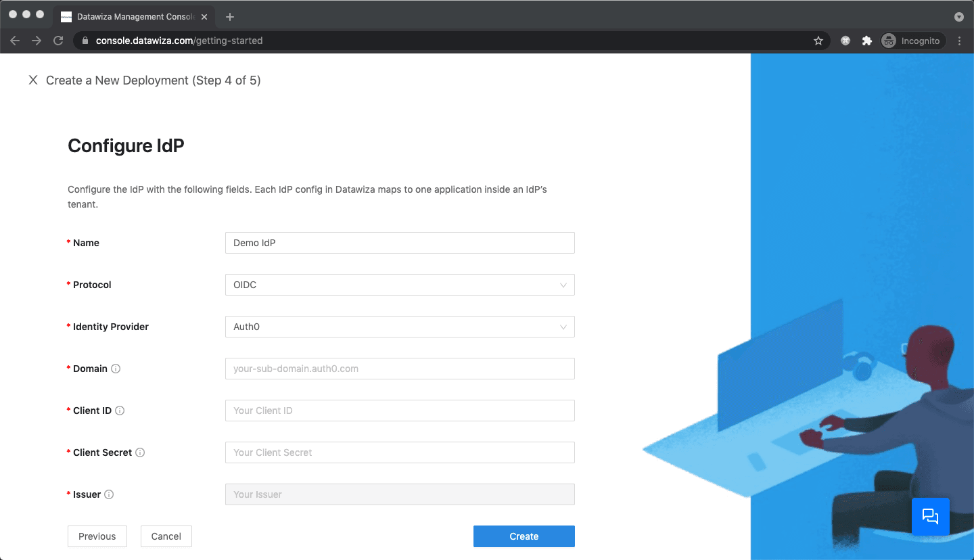Close the Create a New Deployment wizard

(32, 80)
